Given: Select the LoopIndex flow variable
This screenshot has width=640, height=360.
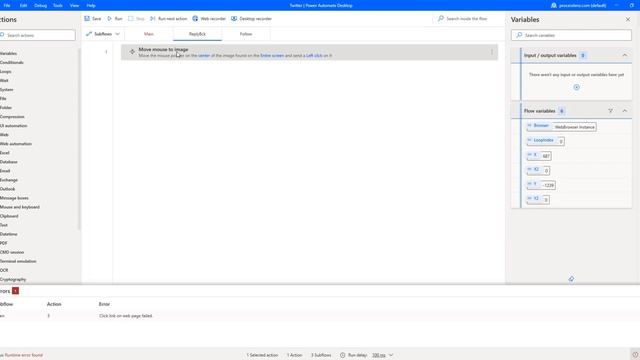Looking at the screenshot, I should tap(545, 141).
